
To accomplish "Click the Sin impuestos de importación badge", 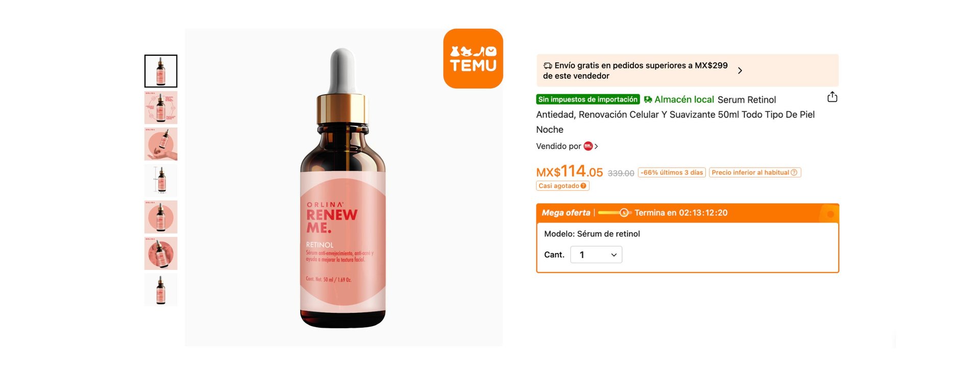I will click(x=588, y=99).
